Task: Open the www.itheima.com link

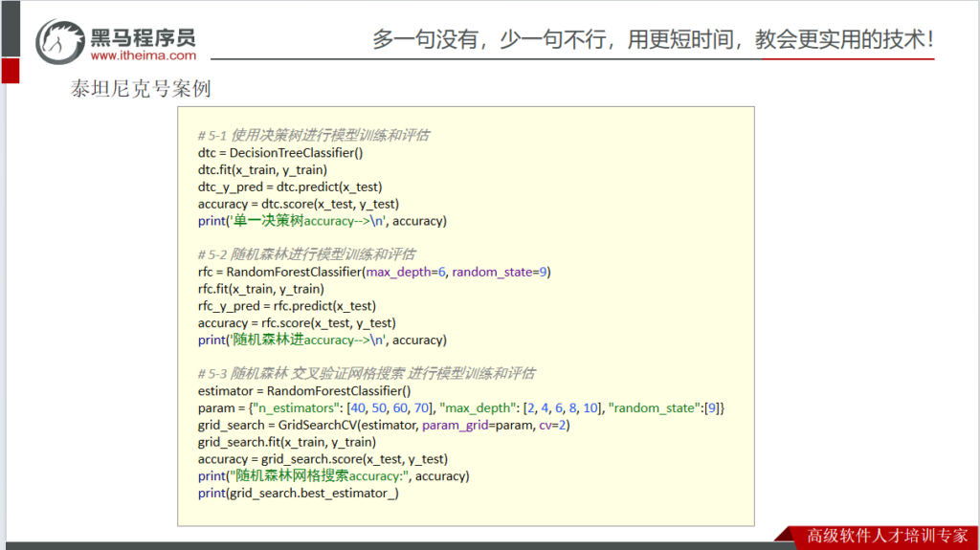Action: coord(144,56)
